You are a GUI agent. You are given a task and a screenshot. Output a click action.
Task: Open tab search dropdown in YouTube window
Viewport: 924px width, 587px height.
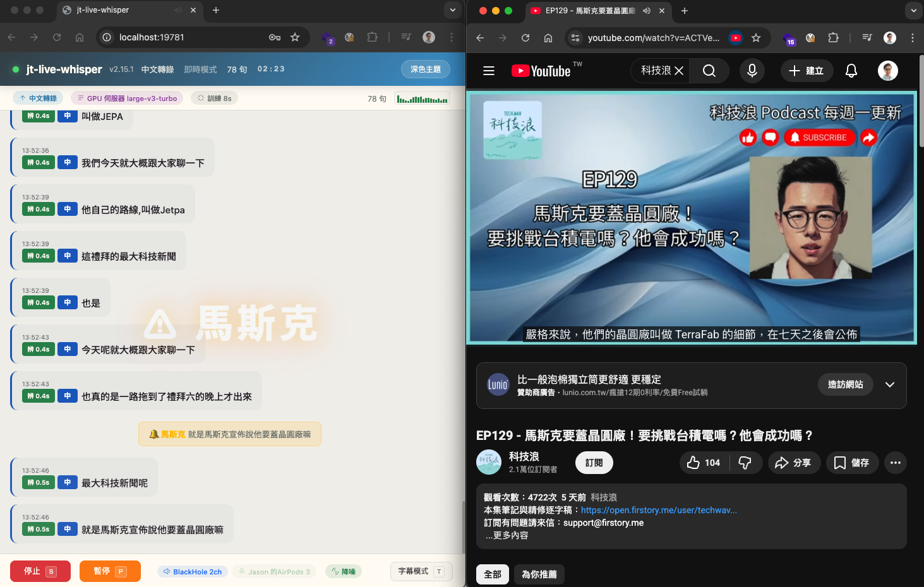tap(914, 11)
